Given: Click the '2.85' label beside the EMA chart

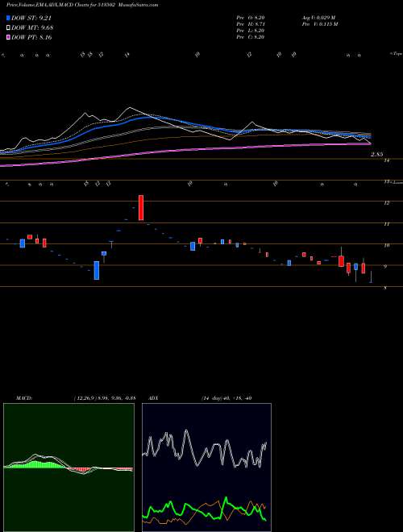Looking at the screenshot, I should click(376, 155).
